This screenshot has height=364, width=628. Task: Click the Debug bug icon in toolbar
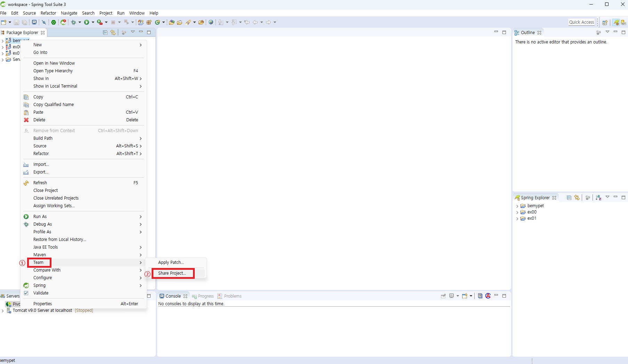pyautogui.click(x=74, y=22)
